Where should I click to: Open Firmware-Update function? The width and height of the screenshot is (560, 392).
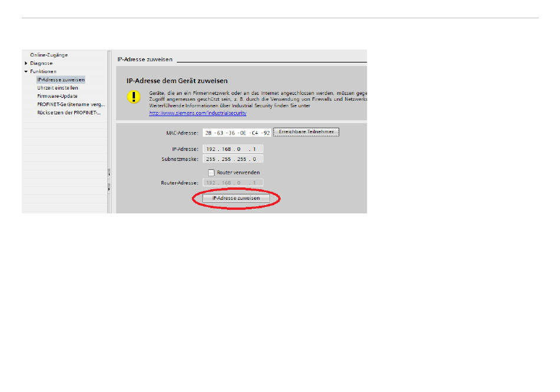tap(57, 96)
